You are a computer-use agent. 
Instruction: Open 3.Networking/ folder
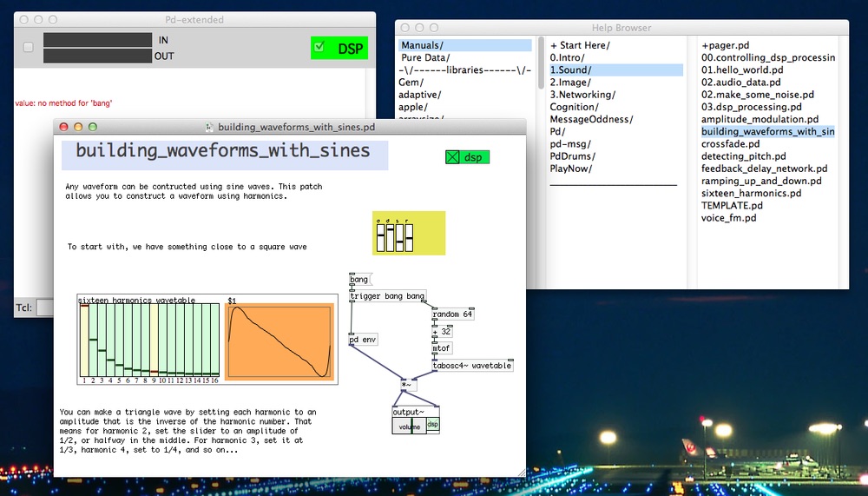click(582, 95)
